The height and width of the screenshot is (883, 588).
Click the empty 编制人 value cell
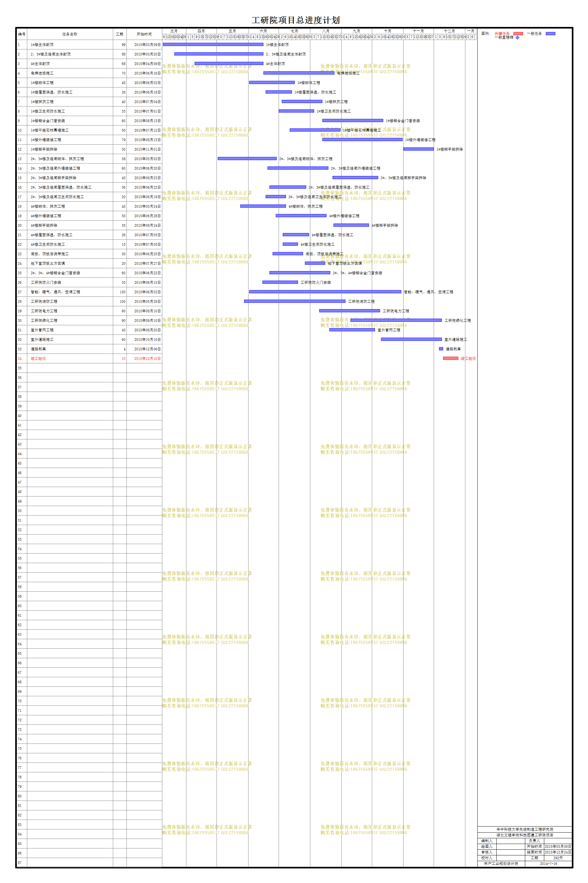click(x=510, y=841)
